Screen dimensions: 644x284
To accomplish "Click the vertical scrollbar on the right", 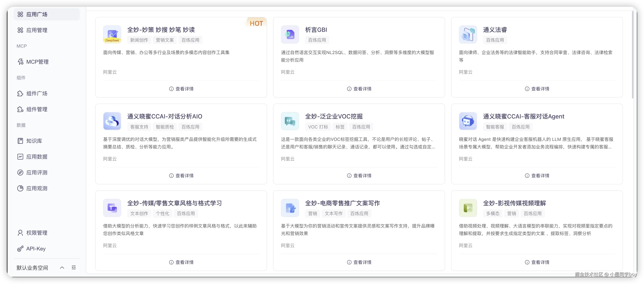I will [x=633, y=55].
